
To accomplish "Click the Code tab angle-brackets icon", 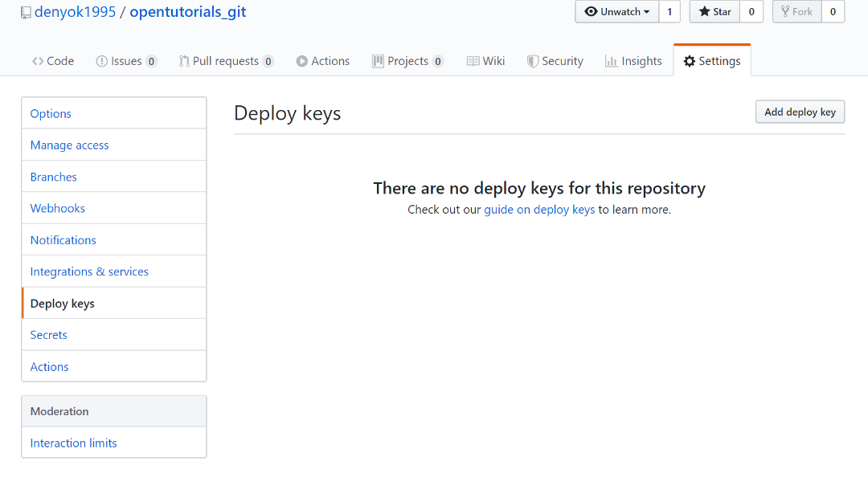I will click(x=38, y=61).
